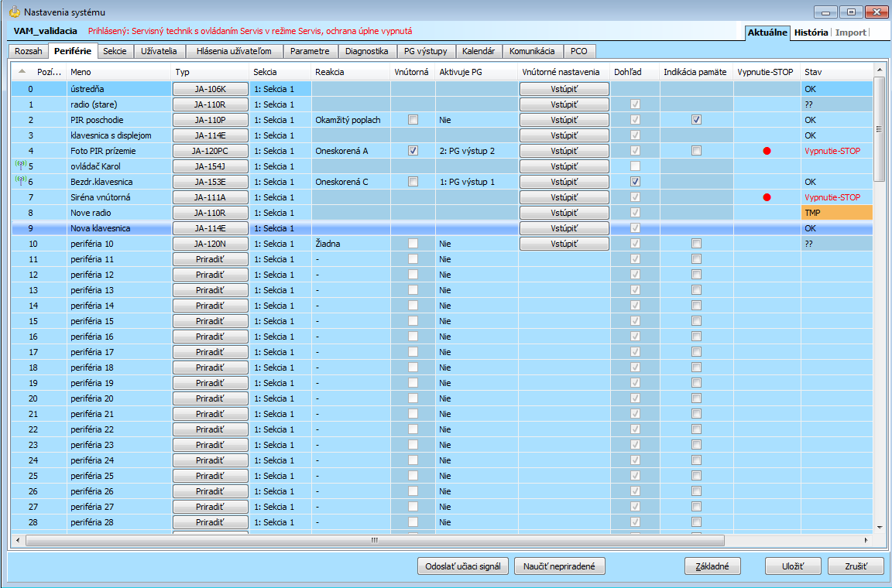Open the Parametre tab
This screenshot has height=588, width=892.
tap(310, 51)
